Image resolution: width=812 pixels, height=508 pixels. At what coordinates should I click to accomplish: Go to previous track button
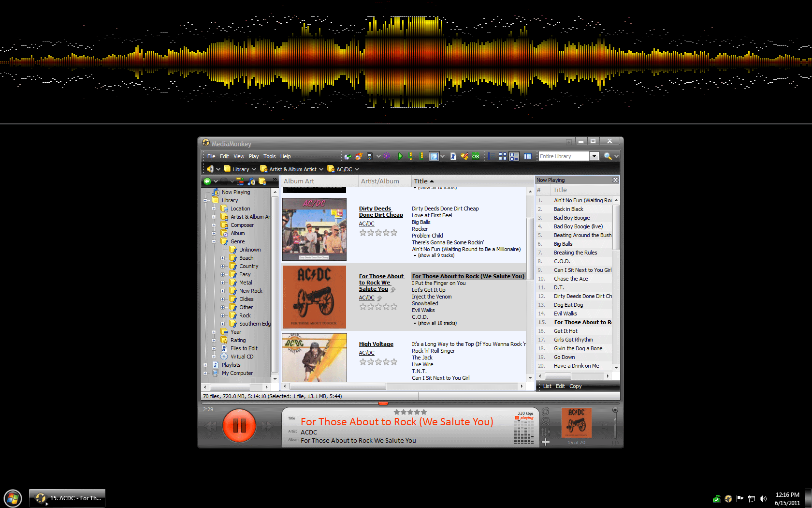[210, 426]
